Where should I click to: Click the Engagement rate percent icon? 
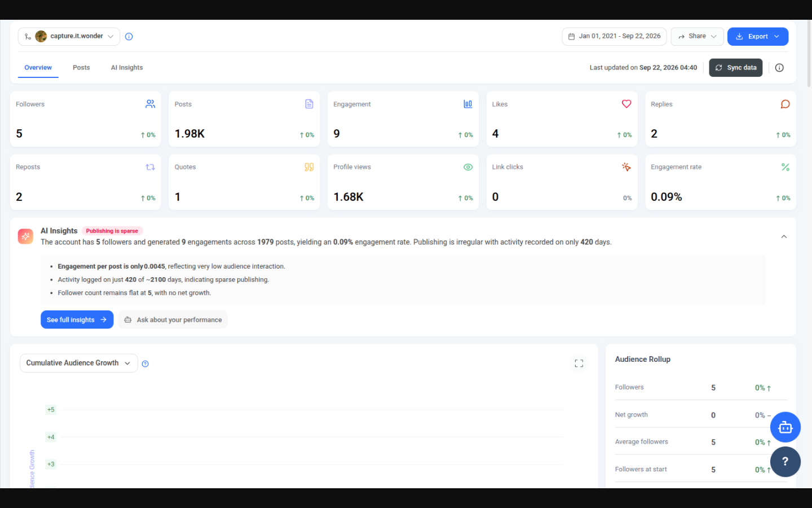coord(785,167)
